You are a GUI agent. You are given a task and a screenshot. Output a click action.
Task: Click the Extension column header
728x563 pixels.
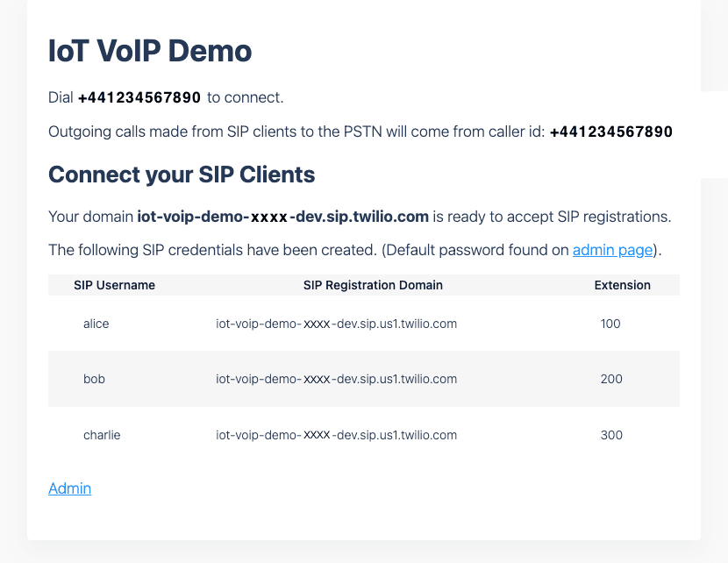tap(623, 285)
